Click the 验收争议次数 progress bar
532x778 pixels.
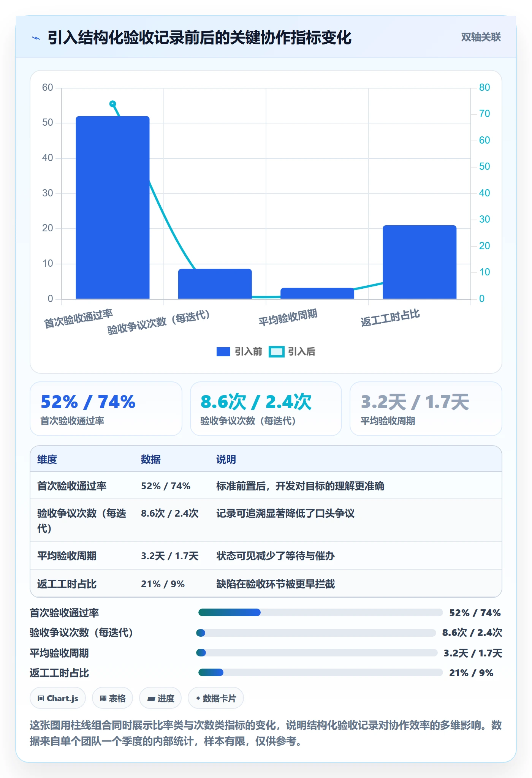(316, 633)
